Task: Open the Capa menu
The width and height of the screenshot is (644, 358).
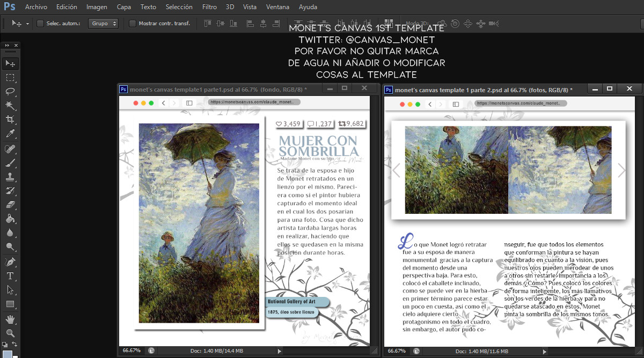Action: click(x=124, y=7)
